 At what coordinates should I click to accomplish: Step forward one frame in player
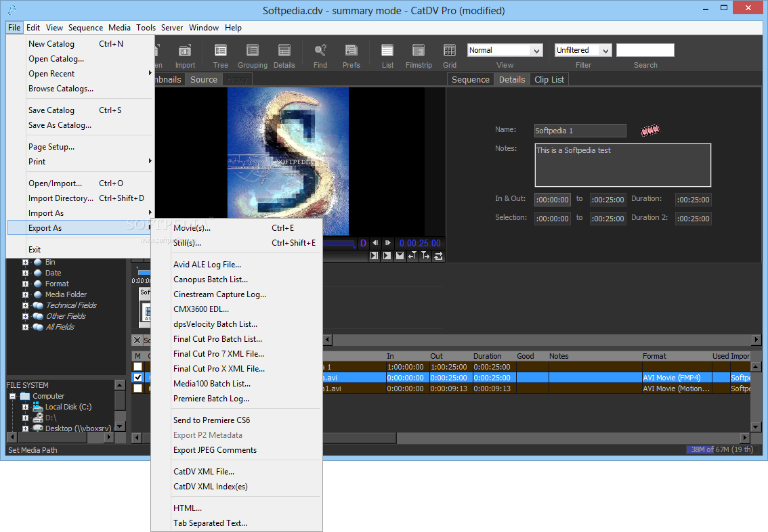point(388,243)
